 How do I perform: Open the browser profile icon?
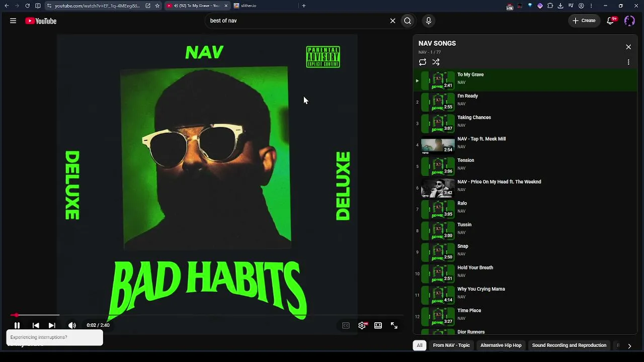tap(581, 6)
